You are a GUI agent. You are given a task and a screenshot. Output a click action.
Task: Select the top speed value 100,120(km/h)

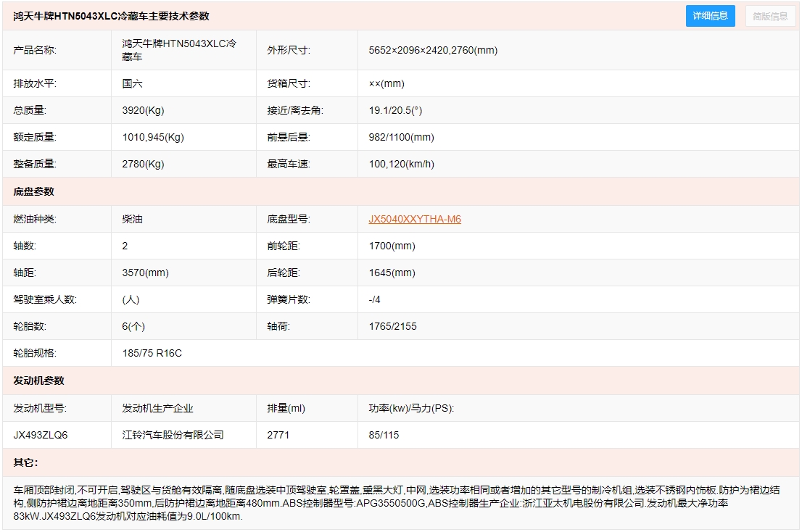tap(402, 164)
